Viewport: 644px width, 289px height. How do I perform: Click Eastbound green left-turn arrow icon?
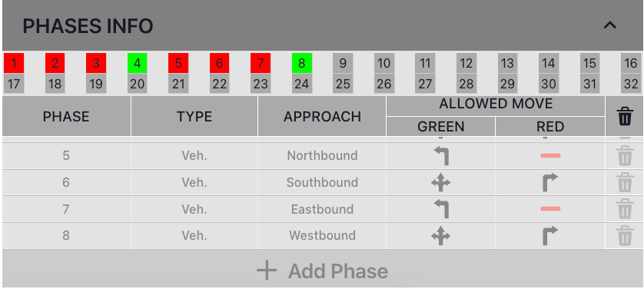441,209
